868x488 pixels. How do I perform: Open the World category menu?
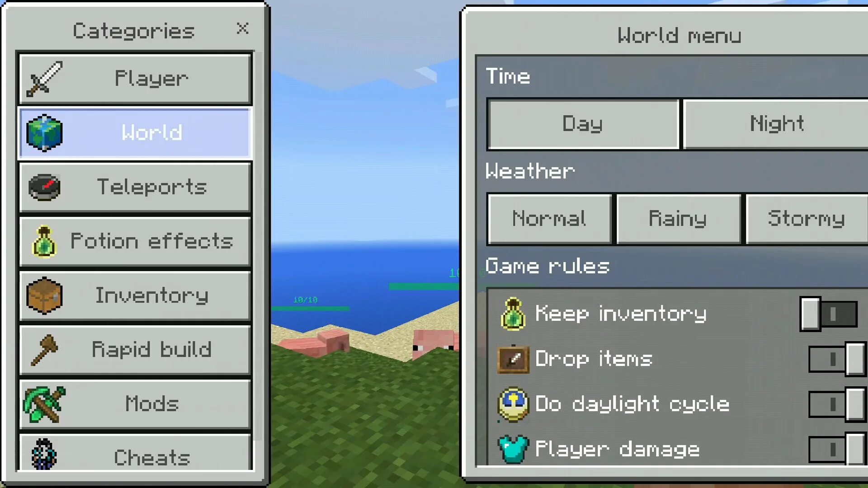pos(135,131)
